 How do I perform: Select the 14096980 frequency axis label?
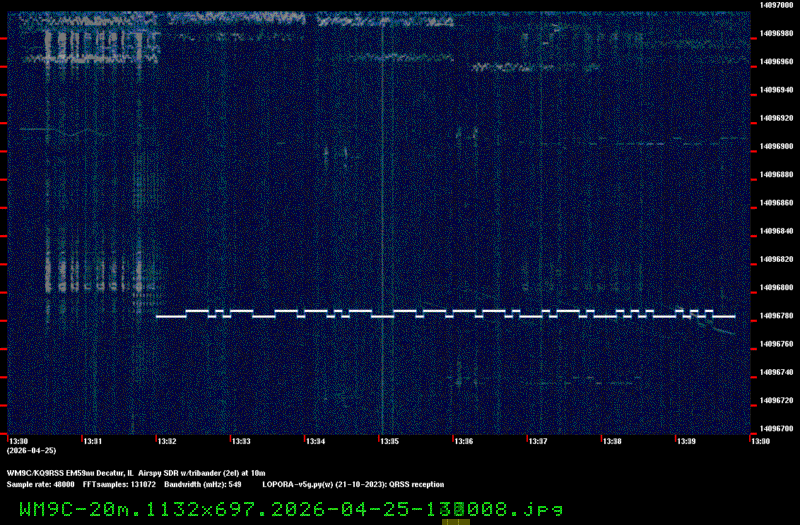click(x=776, y=33)
